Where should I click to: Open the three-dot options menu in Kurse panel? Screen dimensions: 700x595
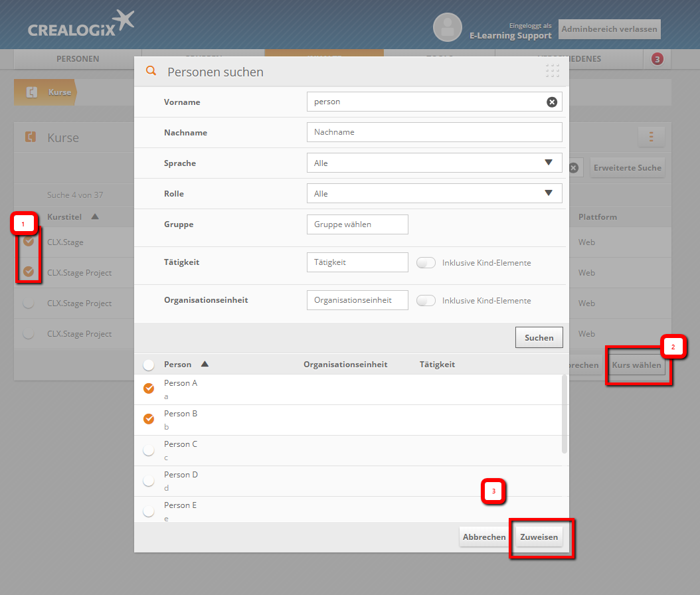651,137
